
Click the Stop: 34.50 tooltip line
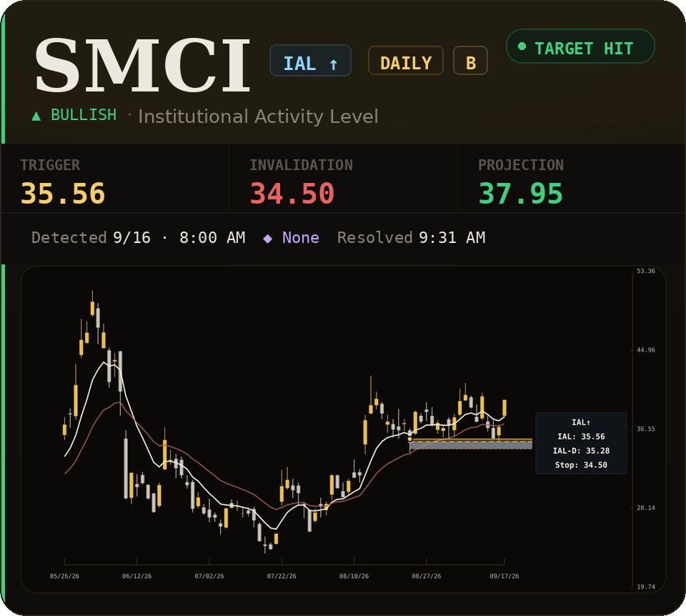point(581,465)
